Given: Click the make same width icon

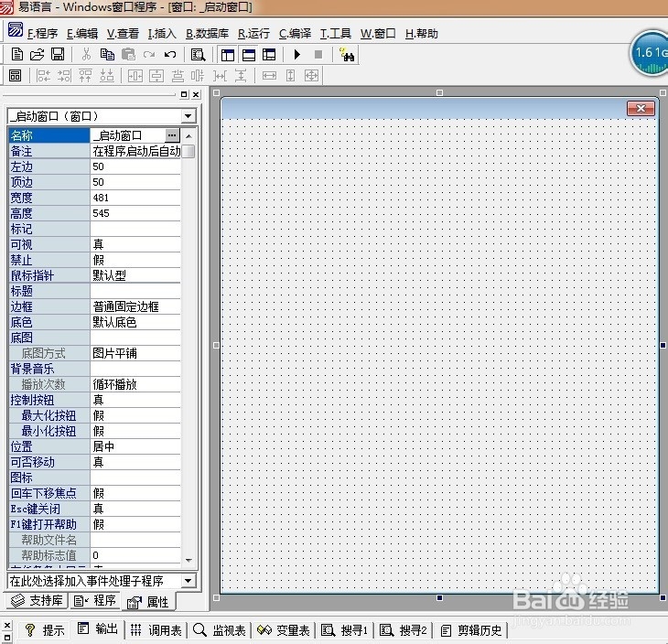Looking at the screenshot, I should coord(269,76).
